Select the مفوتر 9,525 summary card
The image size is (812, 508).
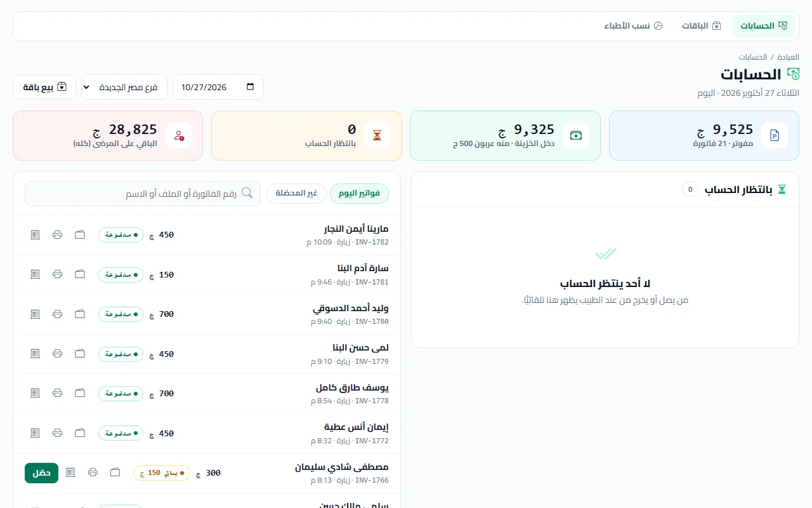tap(704, 136)
